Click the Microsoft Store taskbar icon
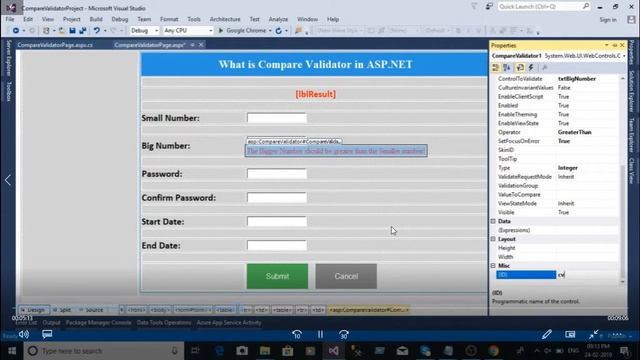Image resolution: width=640 pixels, height=360 pixels. point(287,351)
